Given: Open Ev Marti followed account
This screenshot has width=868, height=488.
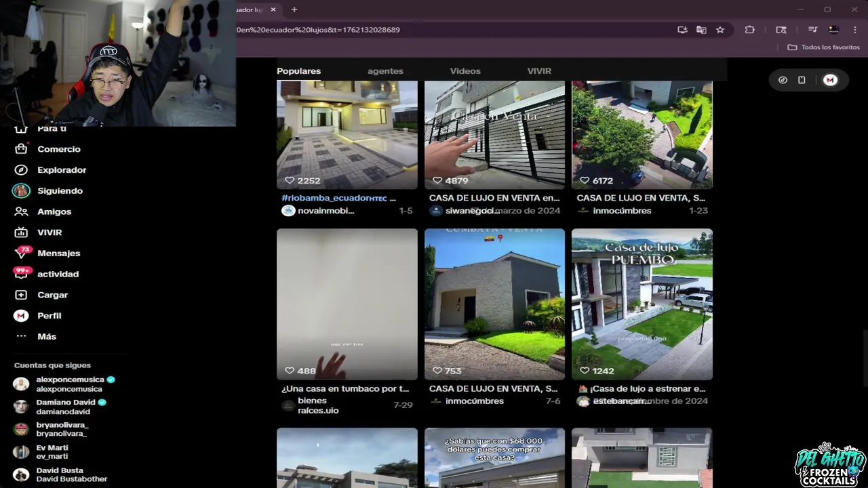Looking at the screenshot, I should pos(42,452).
